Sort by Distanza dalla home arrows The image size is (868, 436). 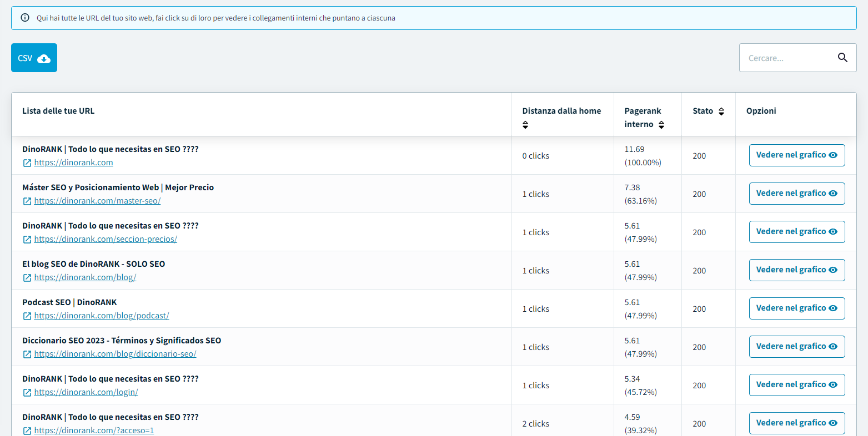tap(525, 125)
